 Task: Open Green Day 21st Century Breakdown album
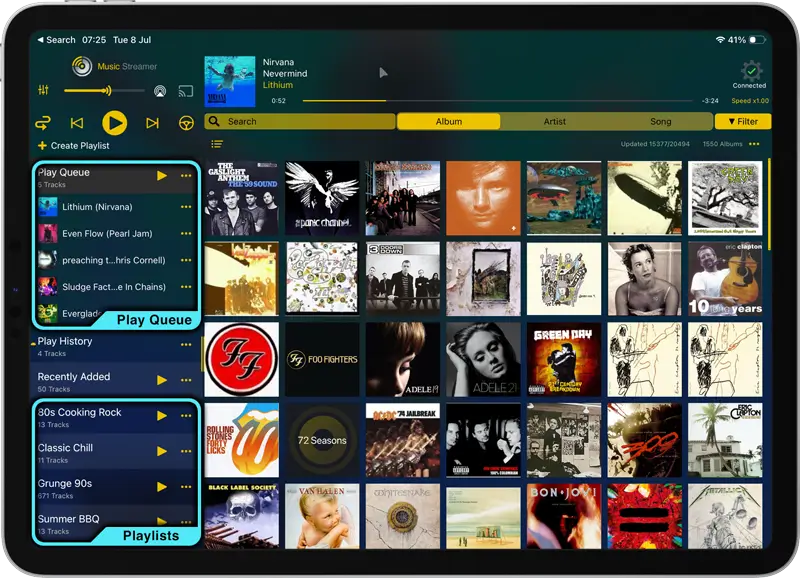click(564, 359)
